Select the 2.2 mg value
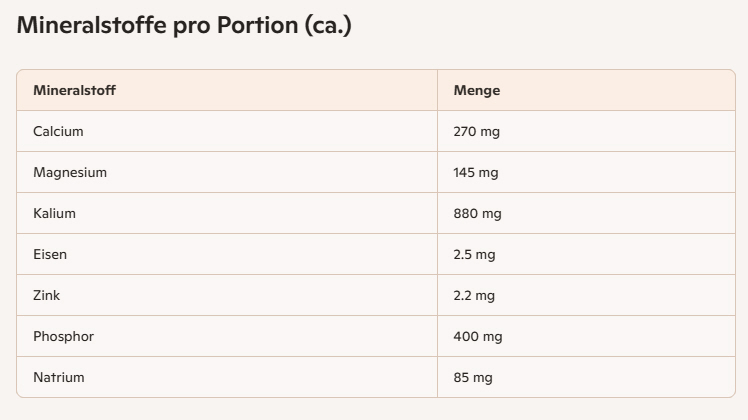Viewport: 748px width, 420px height. [474, 295]
